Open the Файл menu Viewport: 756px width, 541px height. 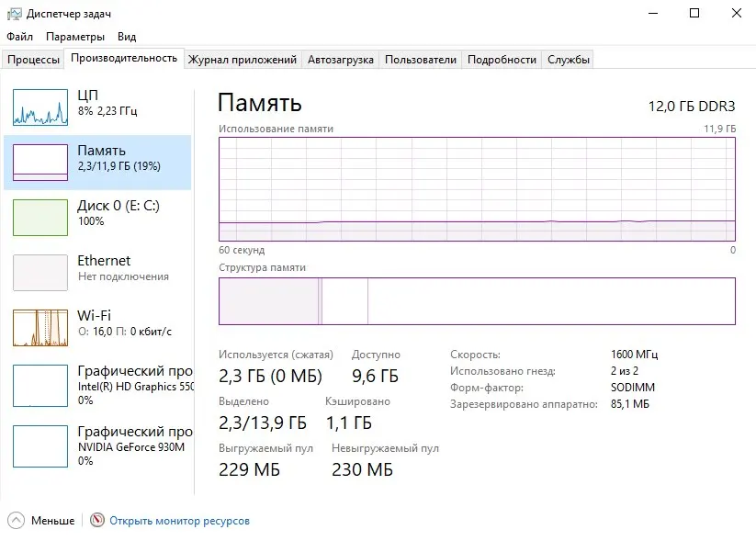point(19,37)
